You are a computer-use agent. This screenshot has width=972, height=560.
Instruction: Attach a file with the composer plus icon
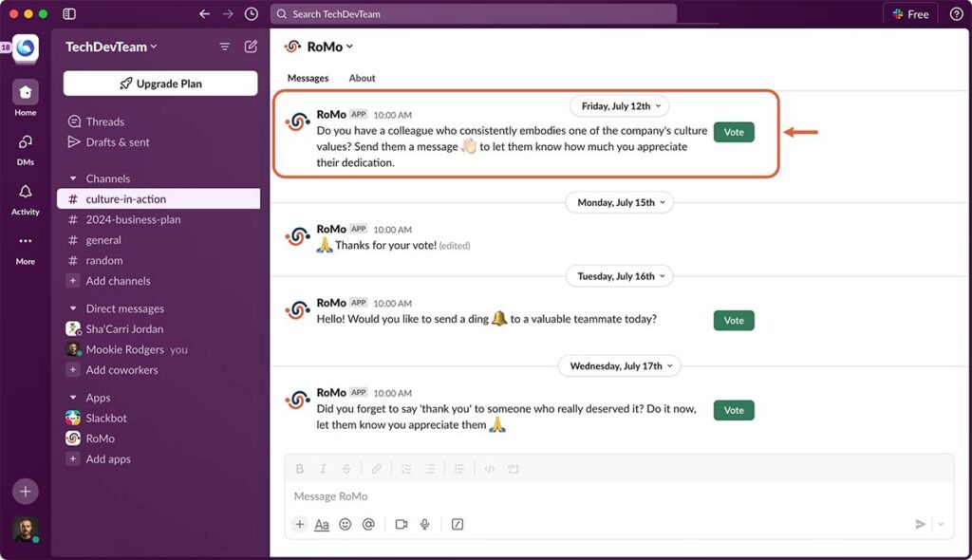click(299, 524)
